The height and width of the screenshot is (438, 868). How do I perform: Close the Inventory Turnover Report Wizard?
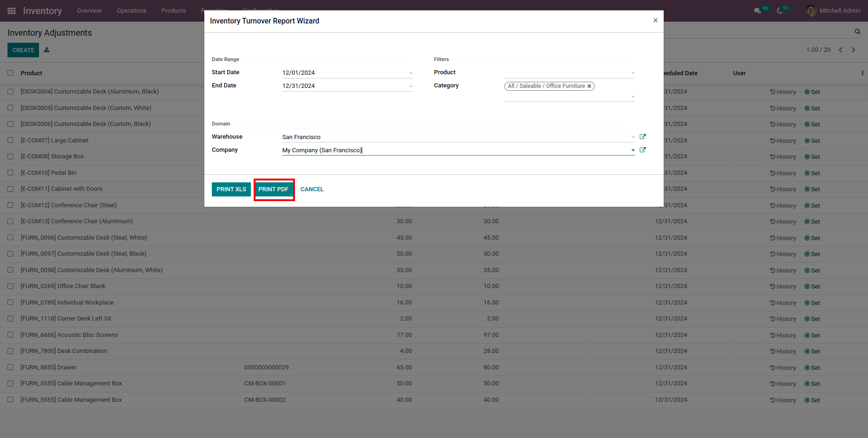[x=655, y=20]
